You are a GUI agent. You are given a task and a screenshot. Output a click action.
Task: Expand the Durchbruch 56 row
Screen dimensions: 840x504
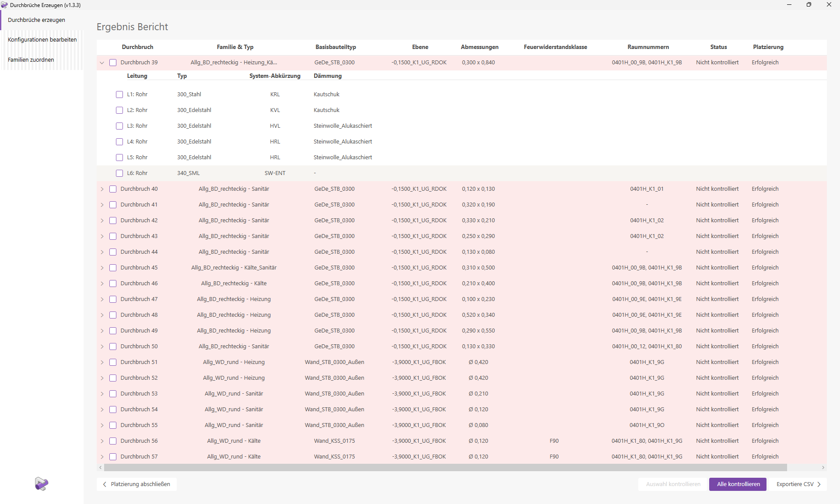click(102, 441)
